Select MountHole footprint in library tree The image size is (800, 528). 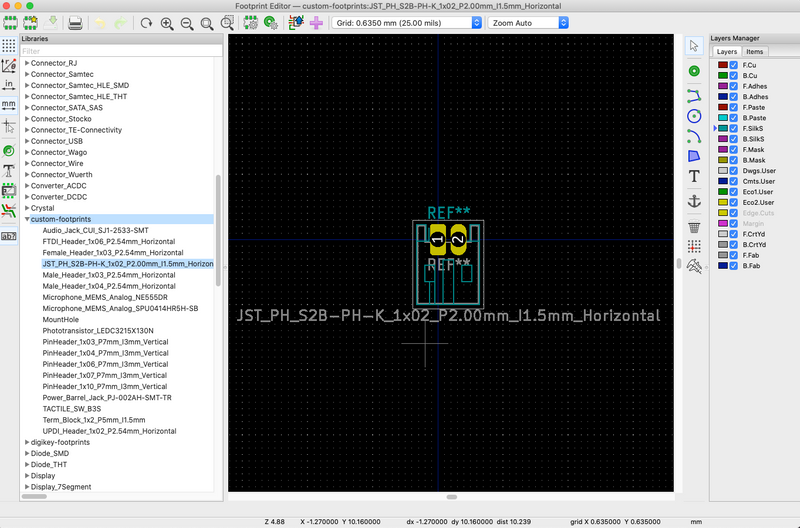tap(63, 320)
